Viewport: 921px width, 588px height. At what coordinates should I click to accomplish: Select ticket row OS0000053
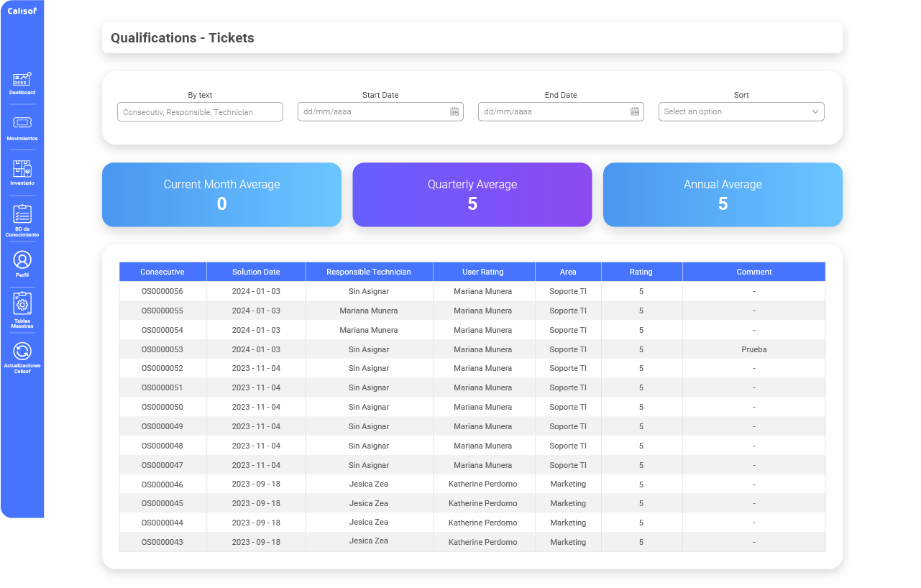click(x=162, y=349)
